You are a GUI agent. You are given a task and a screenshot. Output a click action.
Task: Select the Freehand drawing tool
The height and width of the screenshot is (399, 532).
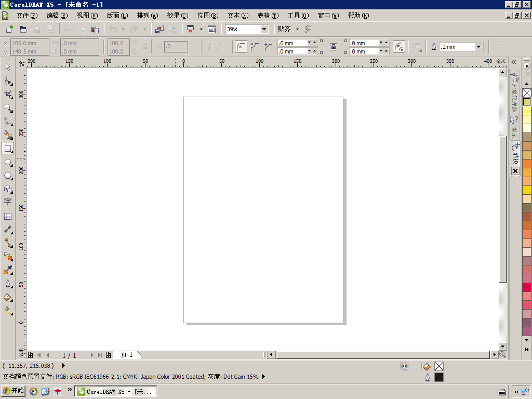click(x=8, y=122)
